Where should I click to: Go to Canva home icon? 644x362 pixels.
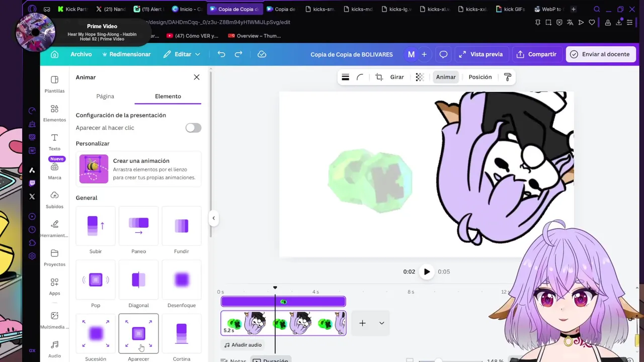(x=54, y=54)
